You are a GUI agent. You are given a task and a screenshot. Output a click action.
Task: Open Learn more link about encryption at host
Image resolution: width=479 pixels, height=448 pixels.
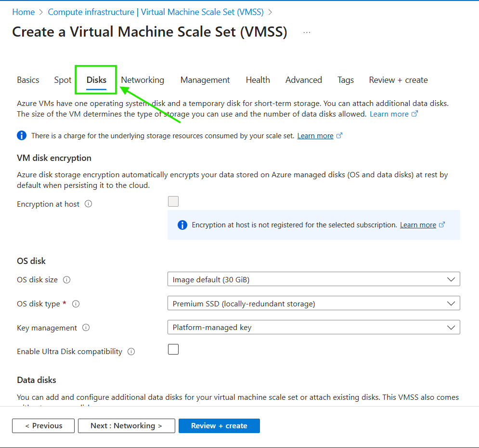pyautogui.click(x=418, y=225)
